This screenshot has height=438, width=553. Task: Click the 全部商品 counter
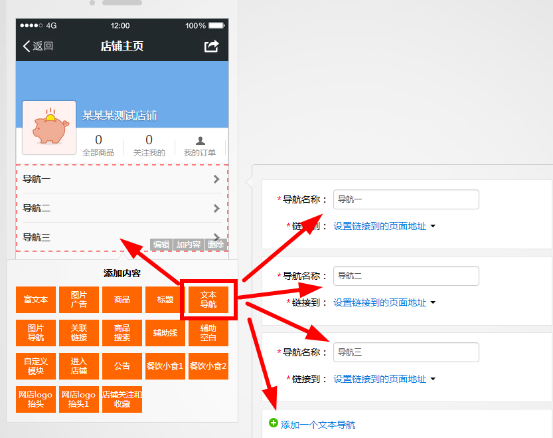(98, 145)
